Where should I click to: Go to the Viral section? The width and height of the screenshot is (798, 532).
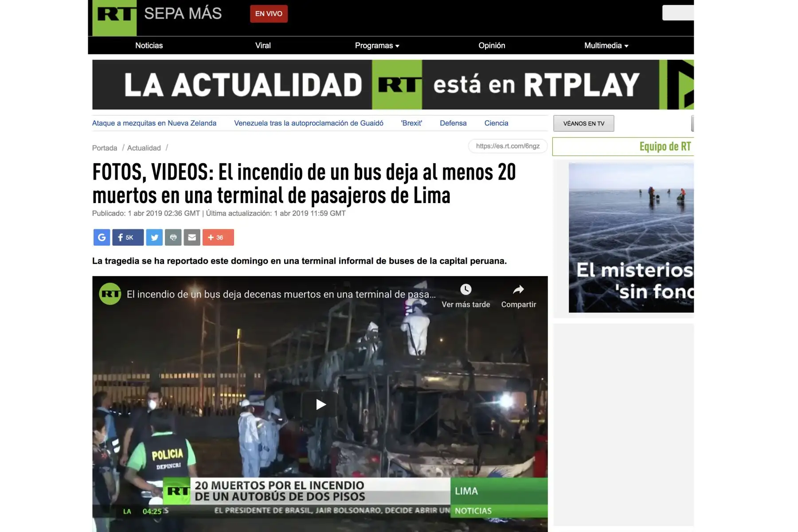tap(263, 45)
